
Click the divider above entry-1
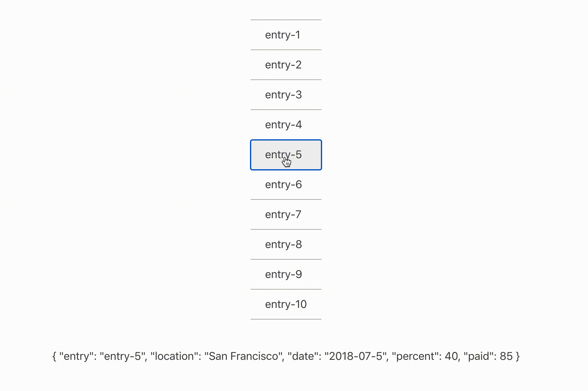pos(285,20)
